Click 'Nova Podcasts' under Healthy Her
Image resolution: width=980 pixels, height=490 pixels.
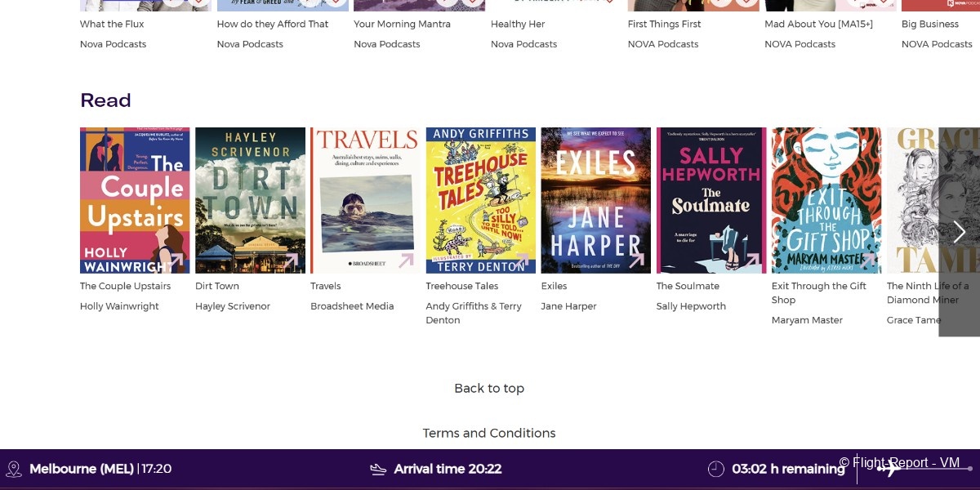524,44
